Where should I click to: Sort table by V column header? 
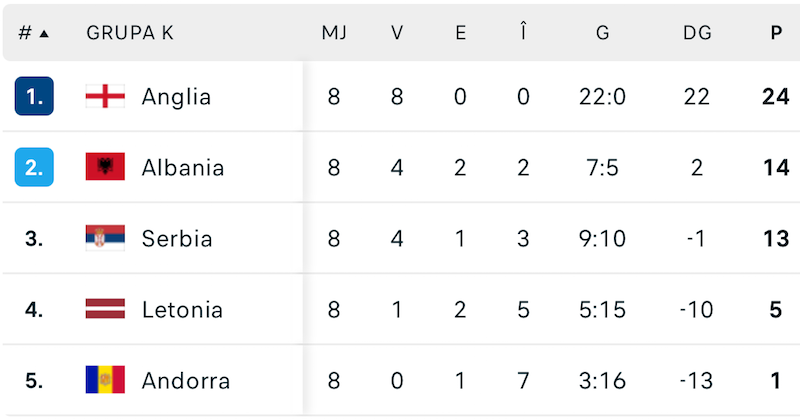coord(397,32)
